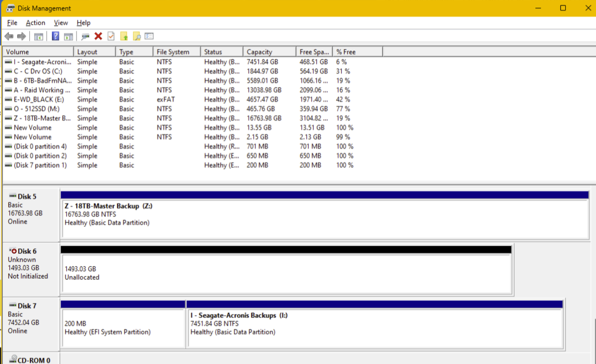Click volume icon beside I - Seagate-Acroni row
This screenshot has height=364, width=596.
8,62
